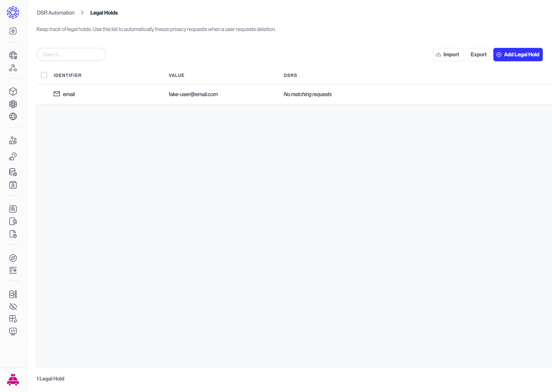Screen dimensions: 552x392
Task: Toggle the select-all checkbox in header
Action: pyautogui.click(x=44, y=75)
